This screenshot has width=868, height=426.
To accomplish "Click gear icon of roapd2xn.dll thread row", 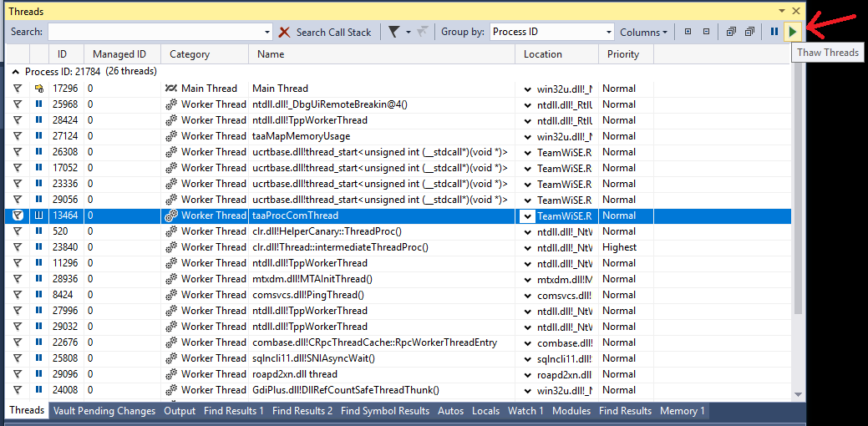I will coord(170,374).
